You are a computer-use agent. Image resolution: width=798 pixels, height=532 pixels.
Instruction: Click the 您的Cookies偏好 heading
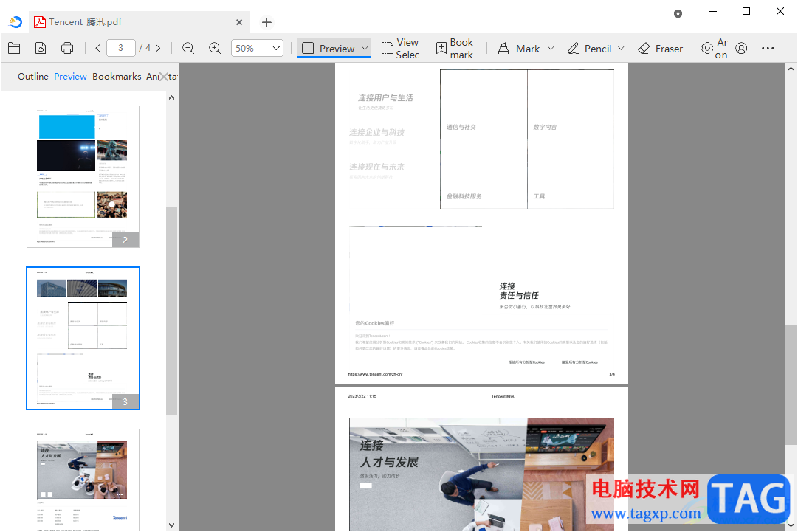[x=374, y=323]
